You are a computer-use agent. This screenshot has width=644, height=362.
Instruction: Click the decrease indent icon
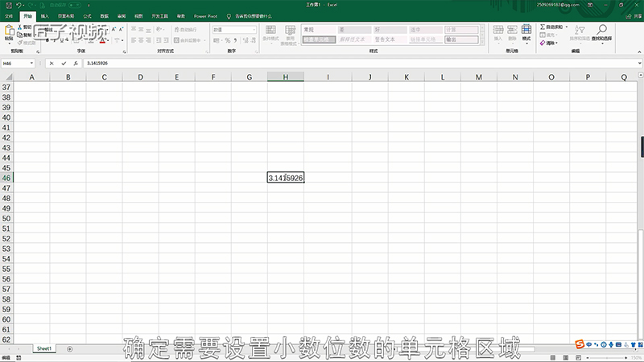pyautogui.click(x=159, y=40)
